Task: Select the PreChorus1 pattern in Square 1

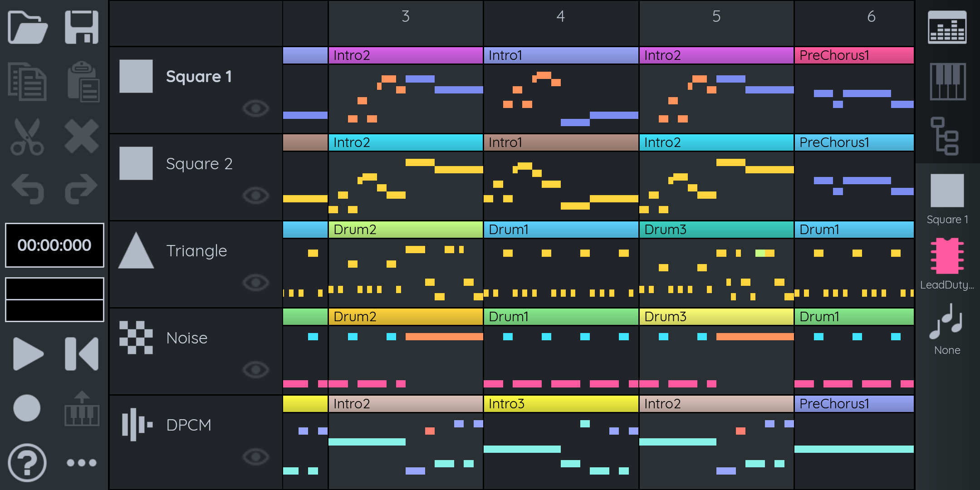Action: pos(854,55)
